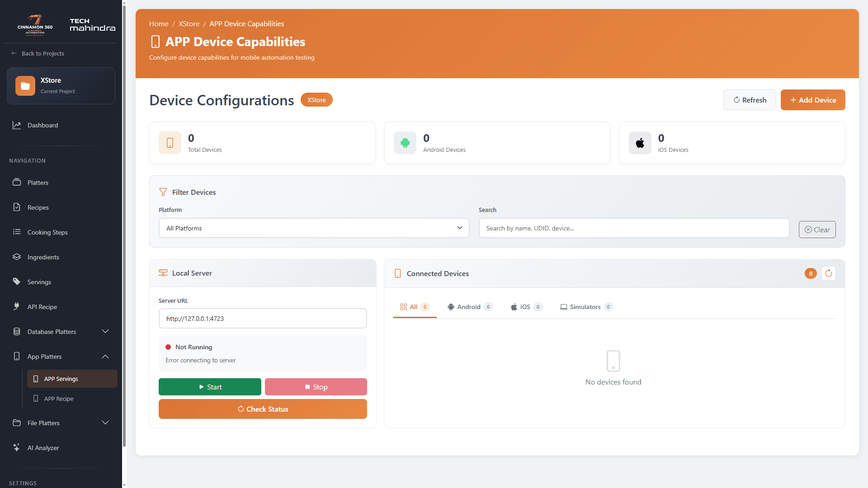The height and width of the screenshot is (488, 868).
Task: Click the XStore project folder icon
Action: [x=25, y=86]
